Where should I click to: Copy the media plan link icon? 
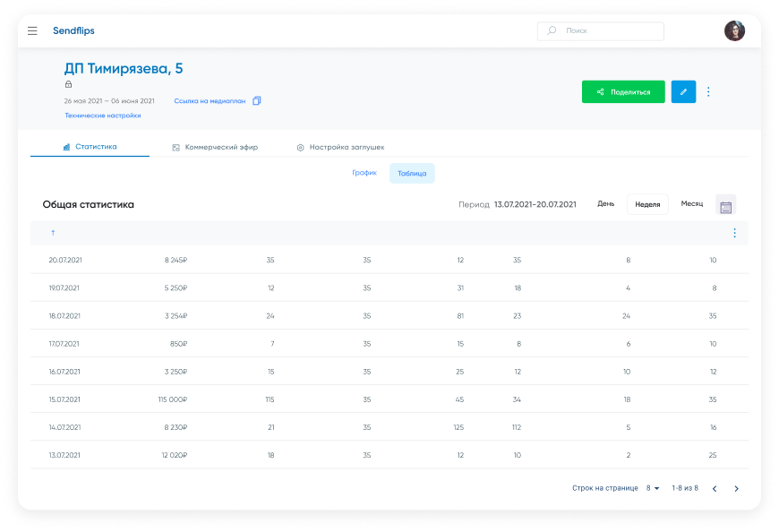257,101
